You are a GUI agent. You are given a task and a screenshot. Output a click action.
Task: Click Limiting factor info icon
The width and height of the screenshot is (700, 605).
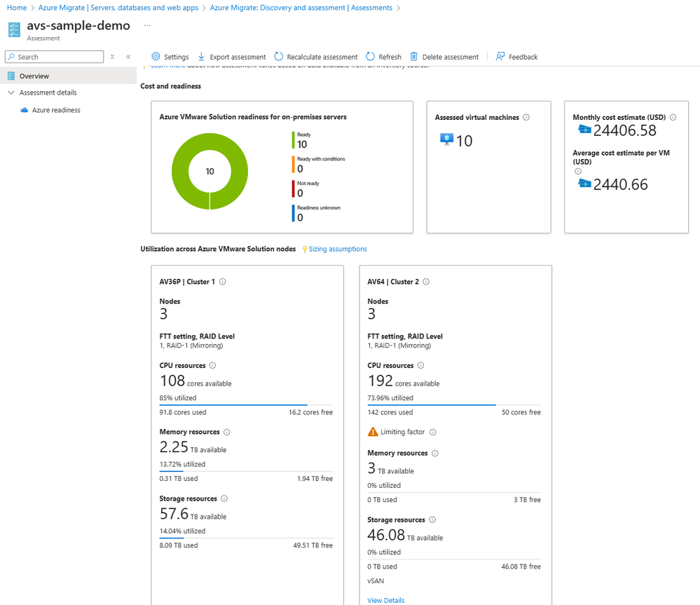point(432,432)
